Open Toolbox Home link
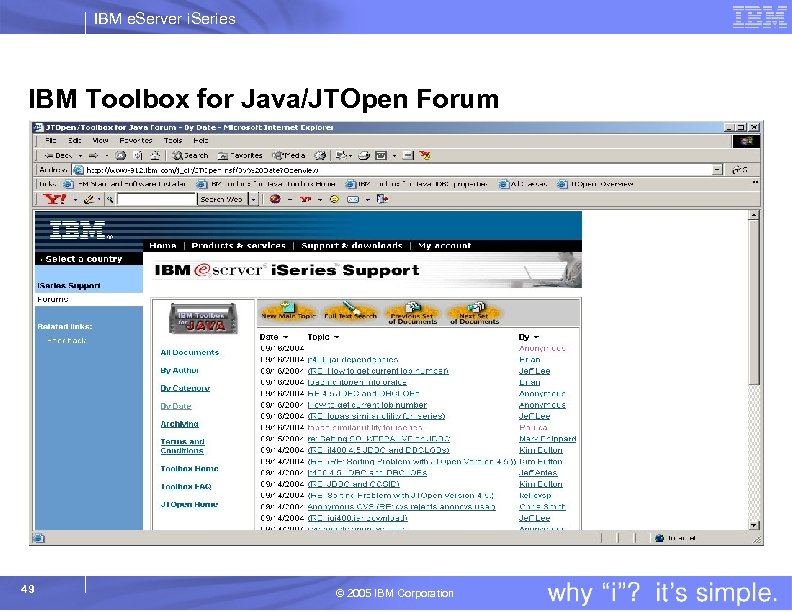The width and height of the screenshot is (792, 612). (189, 469)
